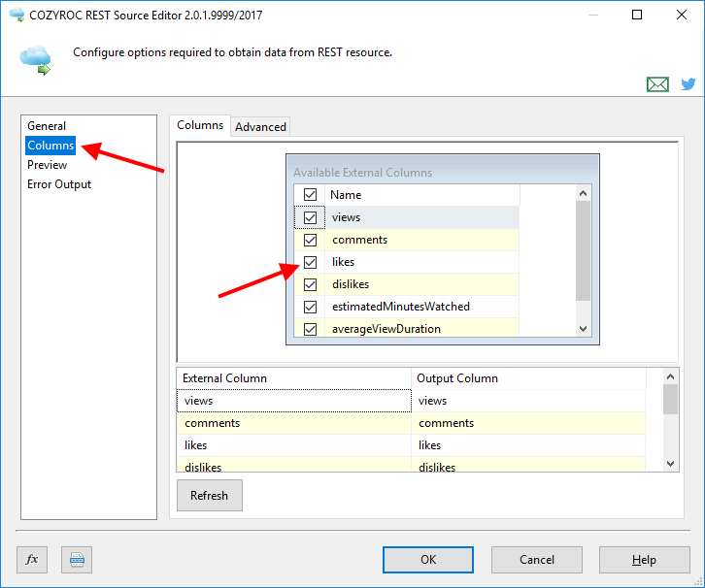Click the Available External Columns title
The image size is (705, 588).
362,173
